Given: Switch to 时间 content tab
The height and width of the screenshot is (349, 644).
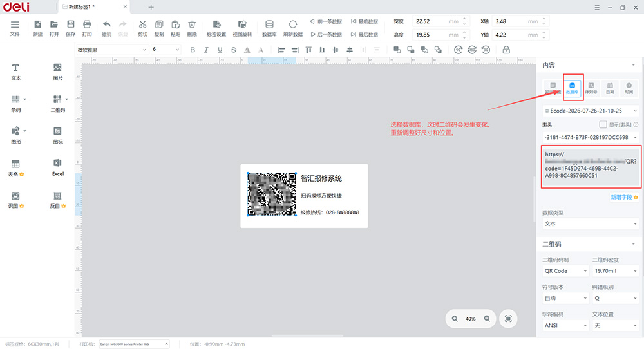Looking at the screenshot, I should pyautogui.click(x=629, y=88).
